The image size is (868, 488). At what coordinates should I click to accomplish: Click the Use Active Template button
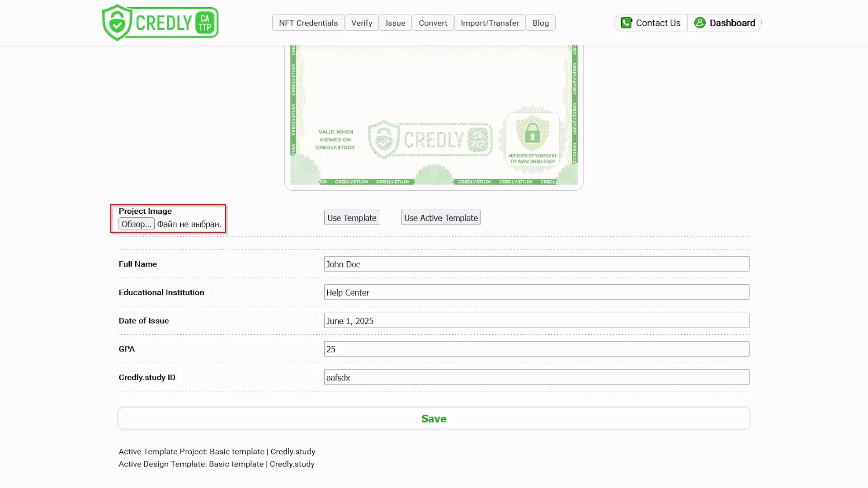point(441,218)
